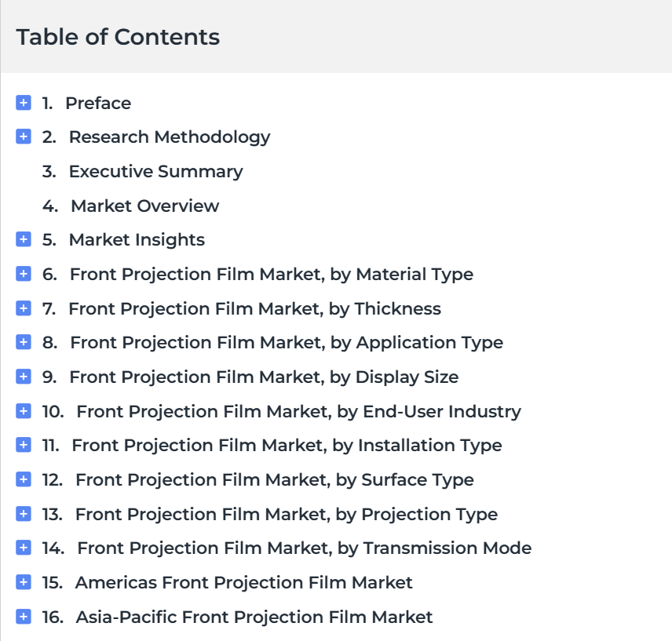Click plus icon beside by Projection Type

coord(24,513)
